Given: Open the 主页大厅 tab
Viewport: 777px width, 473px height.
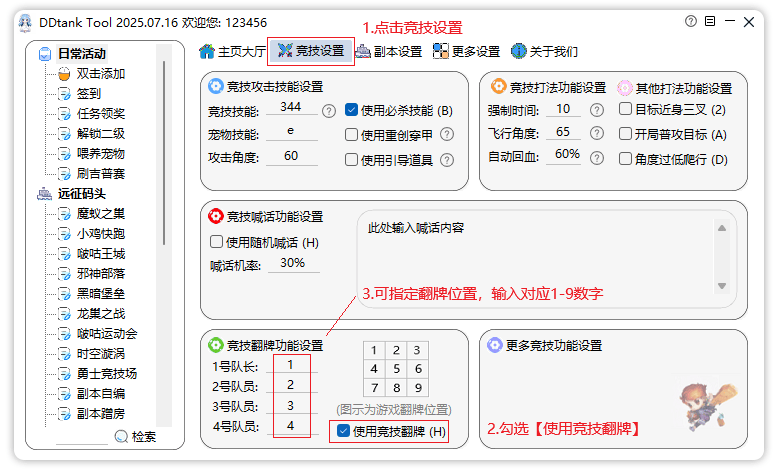Looking at the screenshot, I should [232, 52].
